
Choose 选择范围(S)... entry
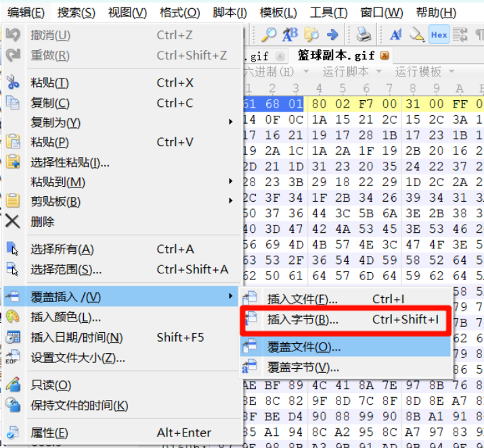[x=122, y=269]
